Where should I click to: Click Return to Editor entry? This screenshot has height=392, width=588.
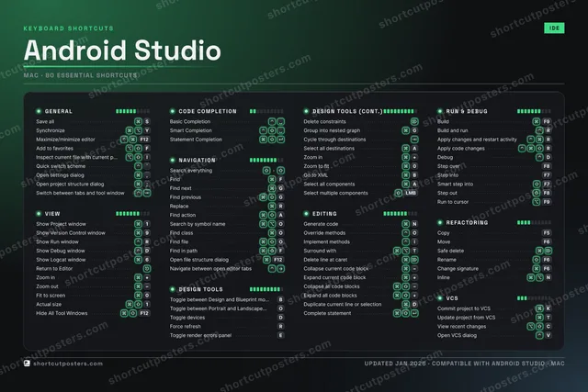tap(93, 269)
